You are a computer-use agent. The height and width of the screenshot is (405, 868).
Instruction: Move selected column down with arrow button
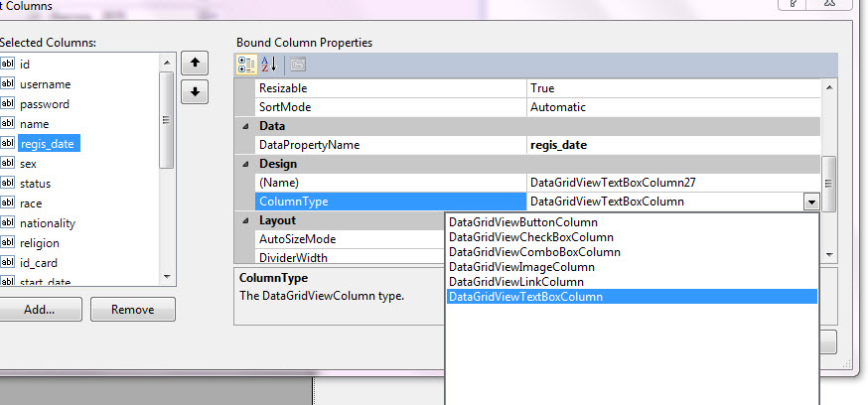[196, 91]
